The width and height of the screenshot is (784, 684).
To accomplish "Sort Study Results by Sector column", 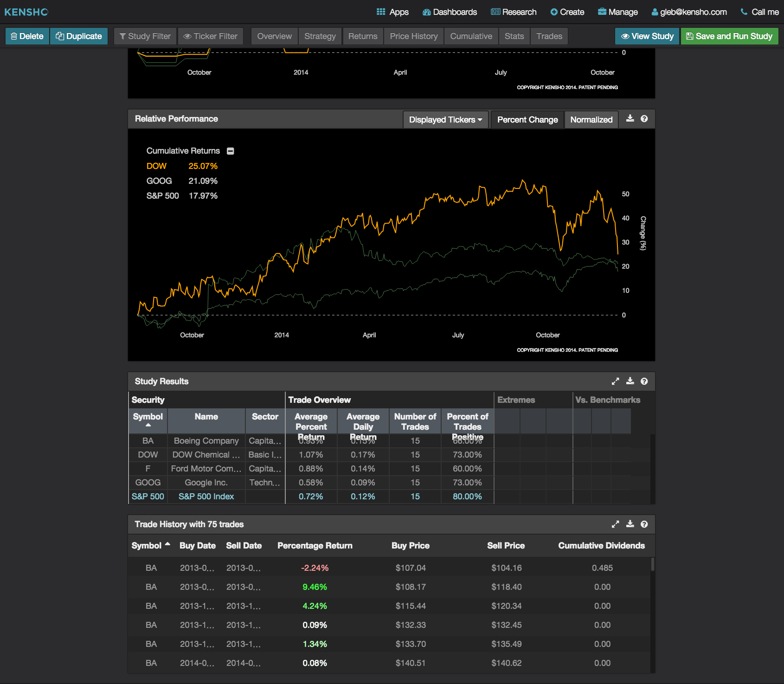I will pos(265,421).
